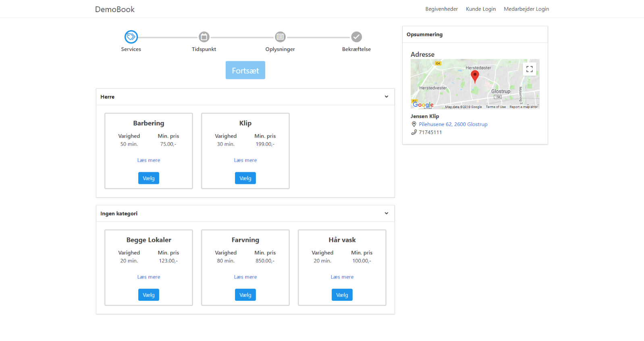Viewport: 644px width, 341px height.
Task: Open the Pilehusene 62 address link
Action: (x=453, y=124)
